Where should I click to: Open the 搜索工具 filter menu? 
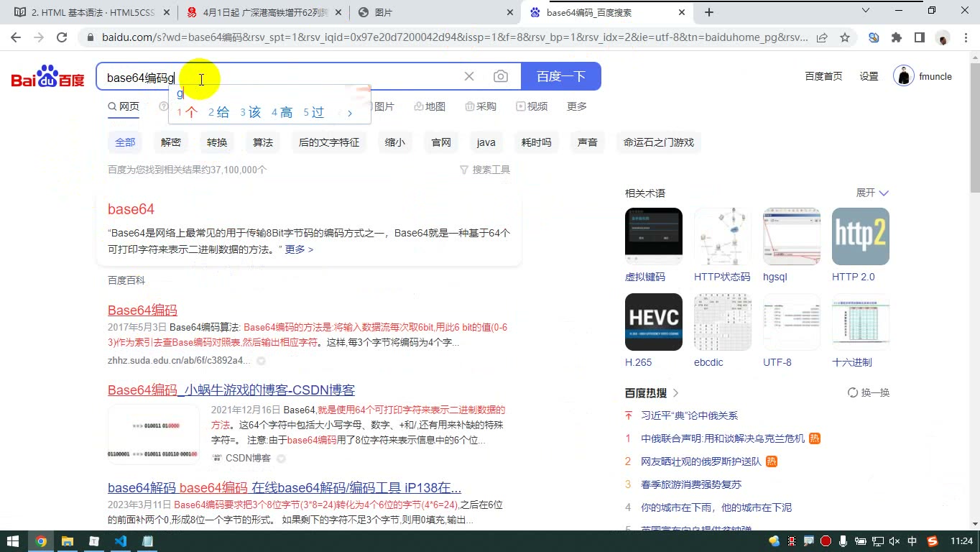485,170
